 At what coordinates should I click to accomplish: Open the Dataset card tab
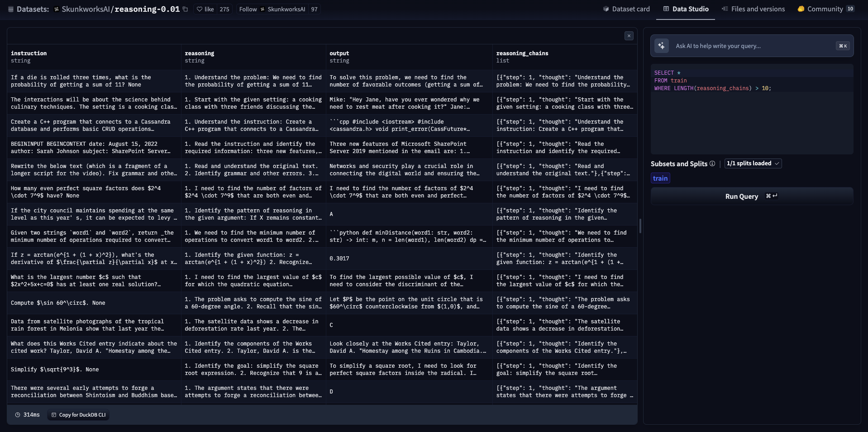click(x=626, y=9)
